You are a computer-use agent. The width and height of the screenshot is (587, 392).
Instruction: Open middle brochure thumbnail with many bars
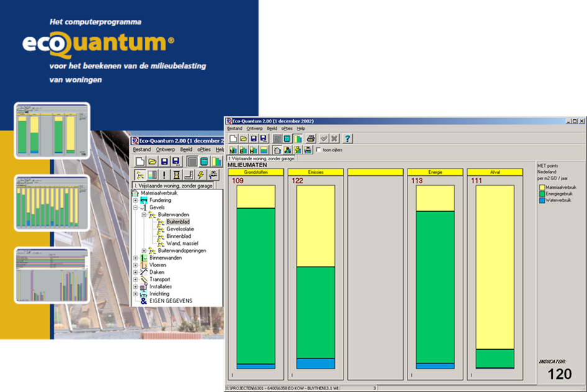[52, 203]
